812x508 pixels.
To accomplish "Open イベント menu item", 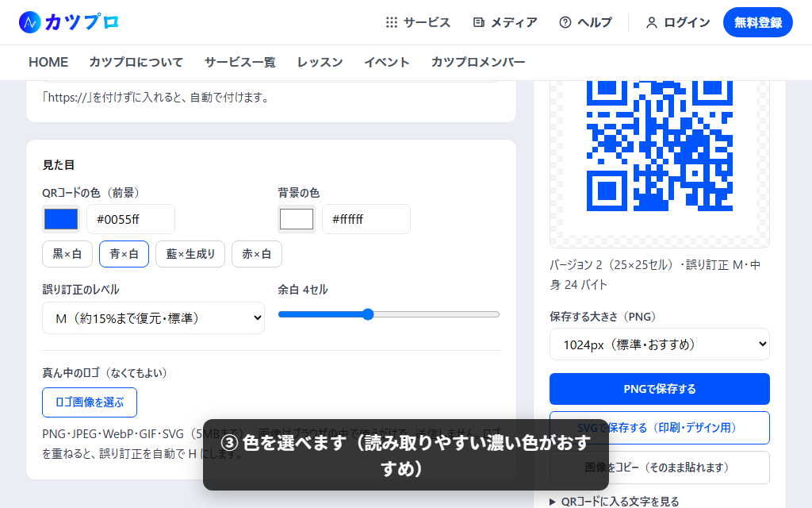I will 387,62.
